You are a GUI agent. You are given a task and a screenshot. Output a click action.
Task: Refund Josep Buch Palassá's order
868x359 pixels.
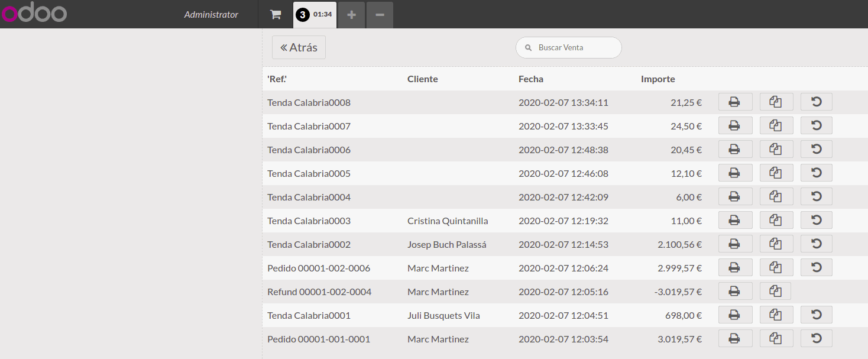point(816,244)
